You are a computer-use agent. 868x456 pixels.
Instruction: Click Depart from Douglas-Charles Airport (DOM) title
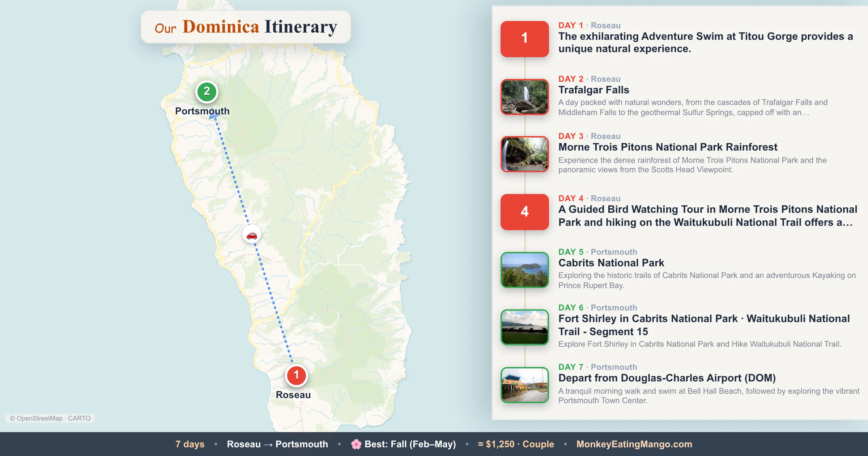tap(667, 378)
